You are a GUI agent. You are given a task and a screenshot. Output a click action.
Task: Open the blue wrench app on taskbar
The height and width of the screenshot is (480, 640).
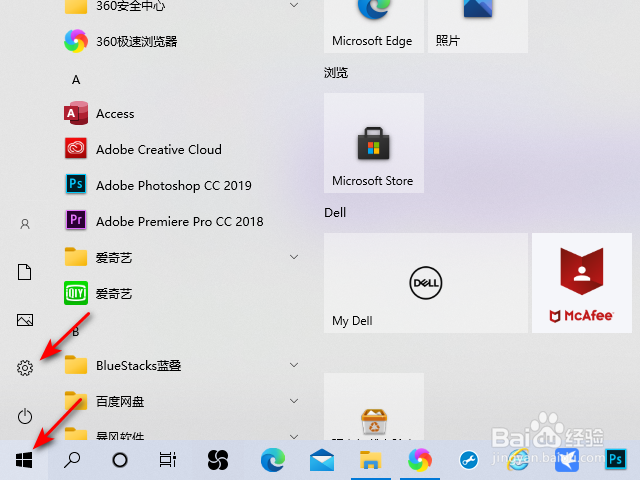[469, 460]
